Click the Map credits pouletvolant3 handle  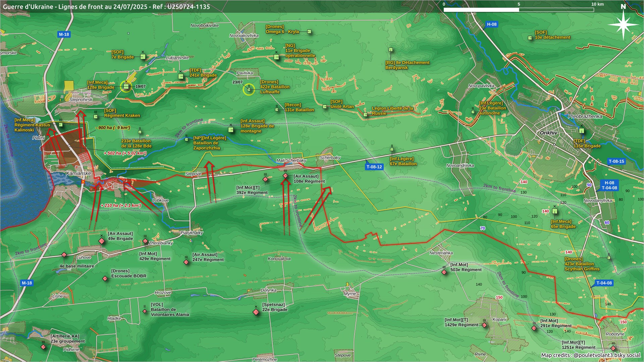pos(607,355)
